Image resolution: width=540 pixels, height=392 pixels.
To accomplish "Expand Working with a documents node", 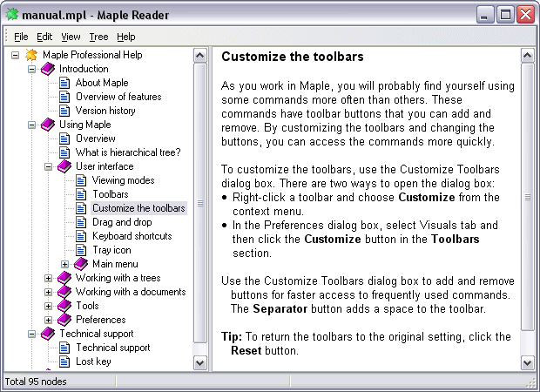I will 48,292.
